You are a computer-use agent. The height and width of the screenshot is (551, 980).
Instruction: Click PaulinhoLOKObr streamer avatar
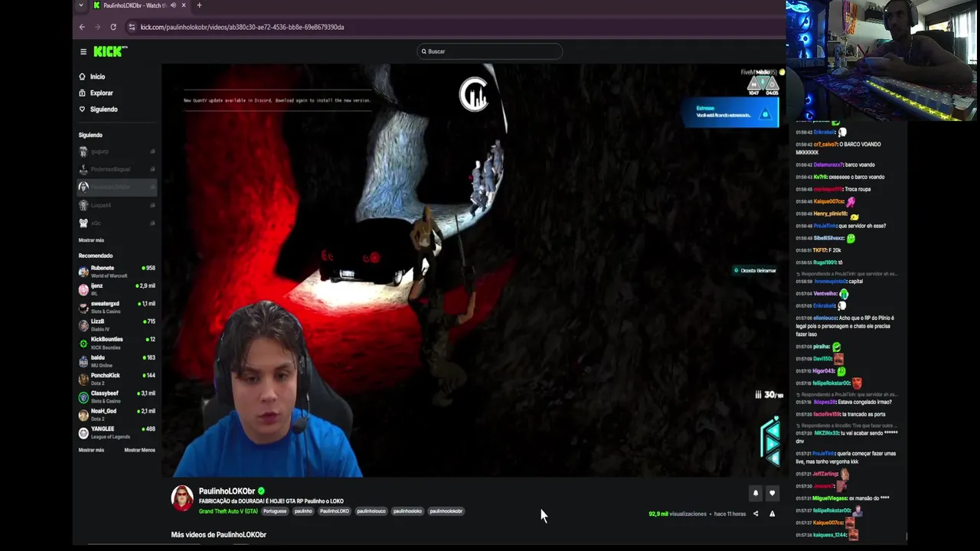coord(182,498)
